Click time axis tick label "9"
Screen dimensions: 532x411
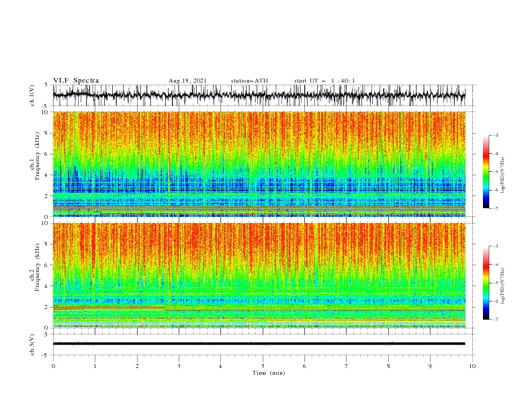430,366
